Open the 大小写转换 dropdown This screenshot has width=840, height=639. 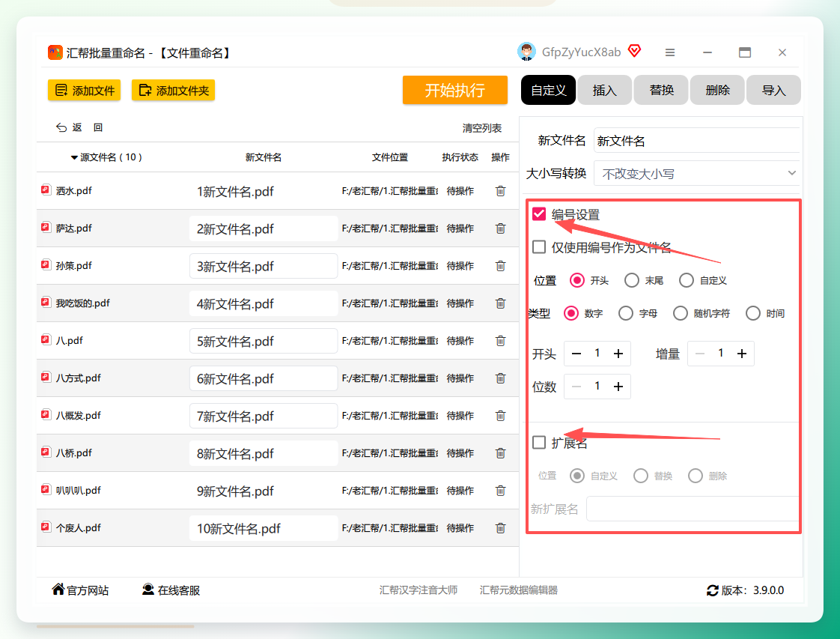pyautogui.click(x=696, y=173)
